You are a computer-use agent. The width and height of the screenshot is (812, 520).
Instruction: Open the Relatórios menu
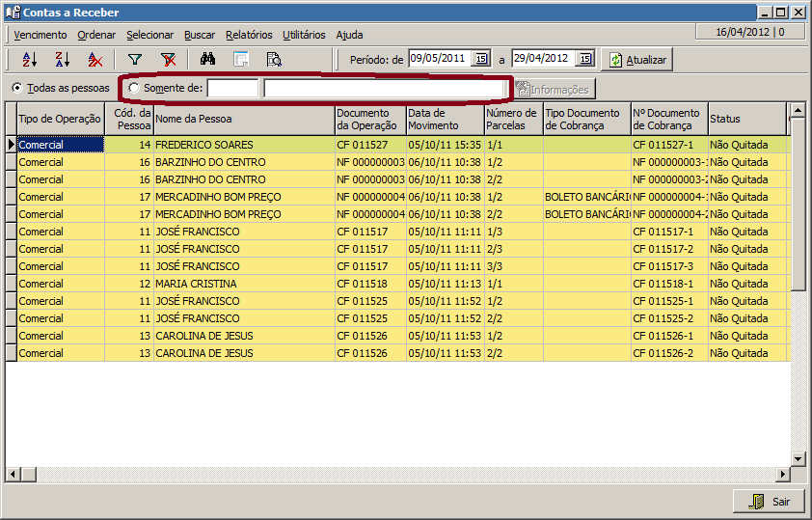[249, 35]
